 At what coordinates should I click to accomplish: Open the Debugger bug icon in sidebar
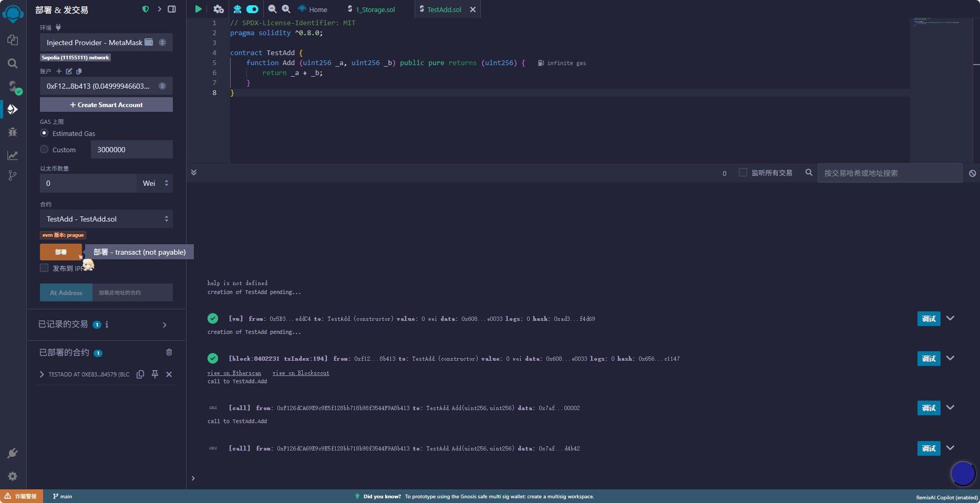13,132
